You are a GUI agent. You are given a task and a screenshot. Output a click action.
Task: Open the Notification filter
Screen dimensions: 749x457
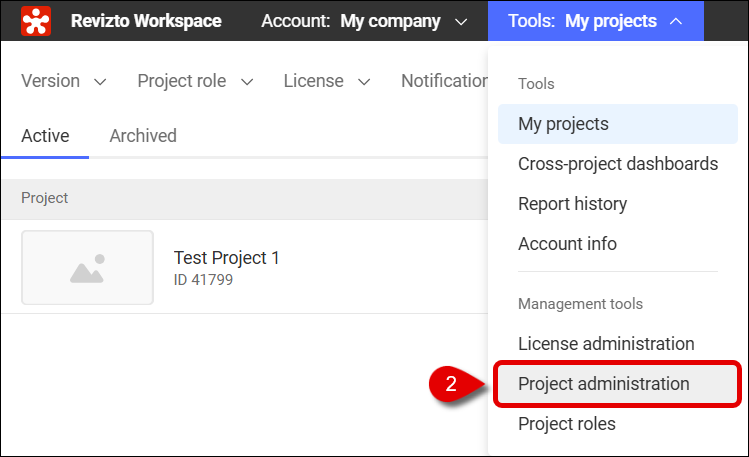(444, 81)
